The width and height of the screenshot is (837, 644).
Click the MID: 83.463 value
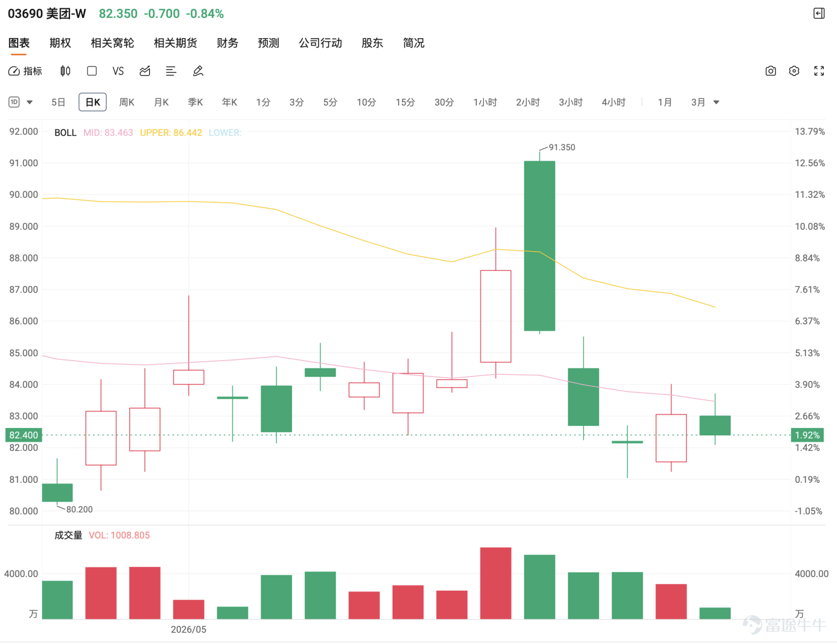tap(108, 133)
